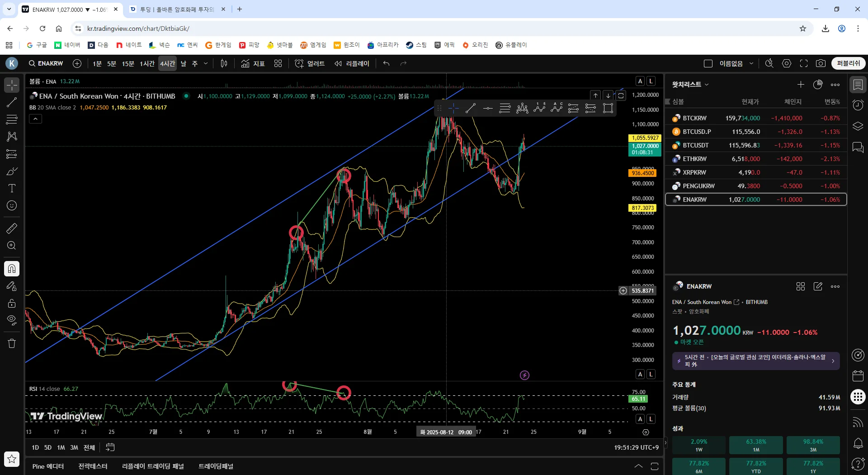
Task: Open object tree layers panel
Action: tap(858, 126)
